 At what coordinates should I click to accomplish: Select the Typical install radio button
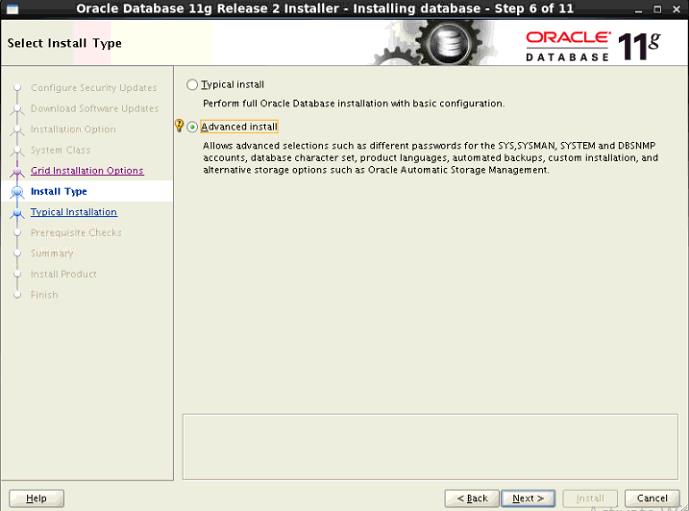(192, 84)
